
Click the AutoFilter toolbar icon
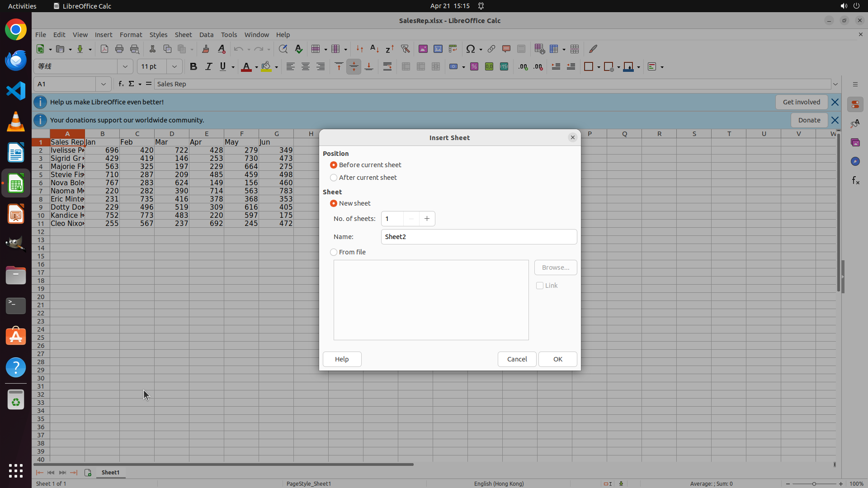click(x=405, y=49)
